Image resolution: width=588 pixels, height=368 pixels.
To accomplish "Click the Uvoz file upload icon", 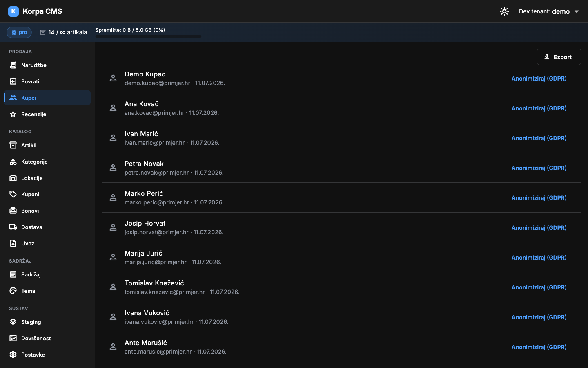I will click(13, 243).
